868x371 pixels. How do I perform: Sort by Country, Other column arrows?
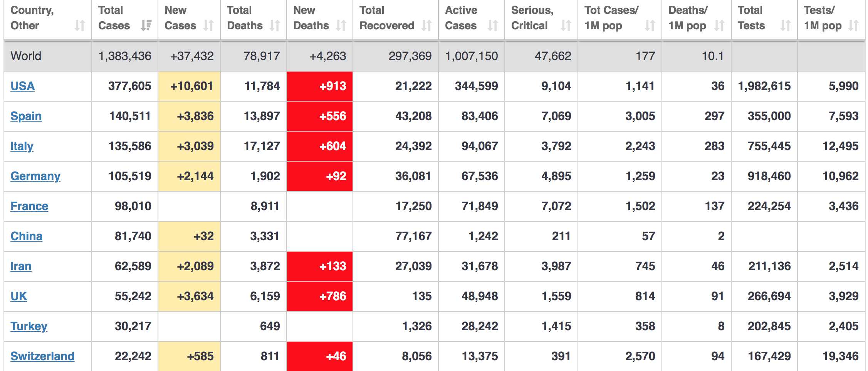click(80, 25)
